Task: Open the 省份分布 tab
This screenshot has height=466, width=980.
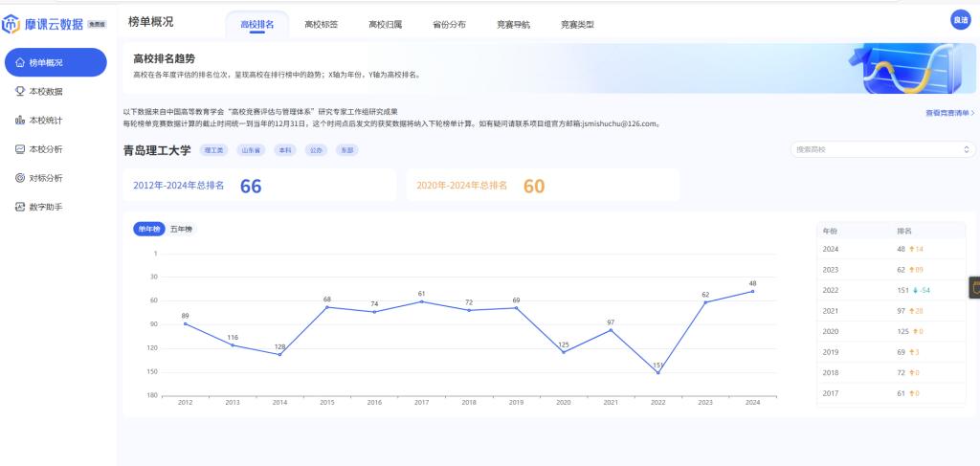Action: click(449, 24)
